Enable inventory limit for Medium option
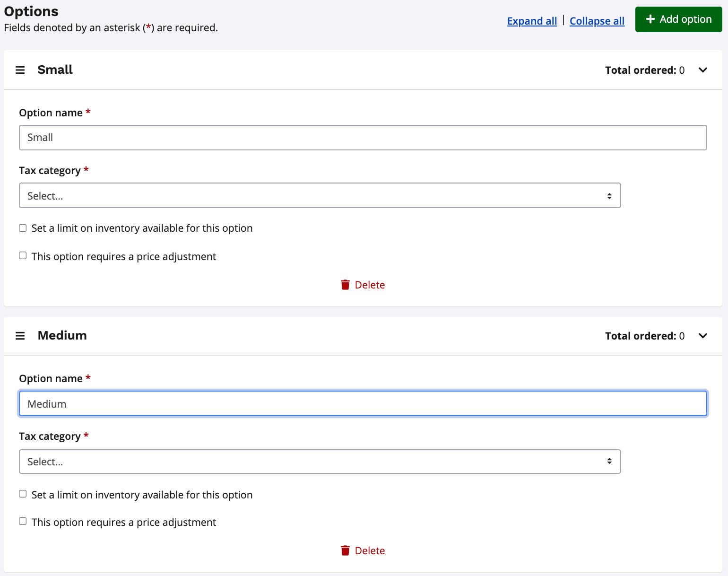The height and width of the screenshot is (576, 728). (x=23, y=494)
